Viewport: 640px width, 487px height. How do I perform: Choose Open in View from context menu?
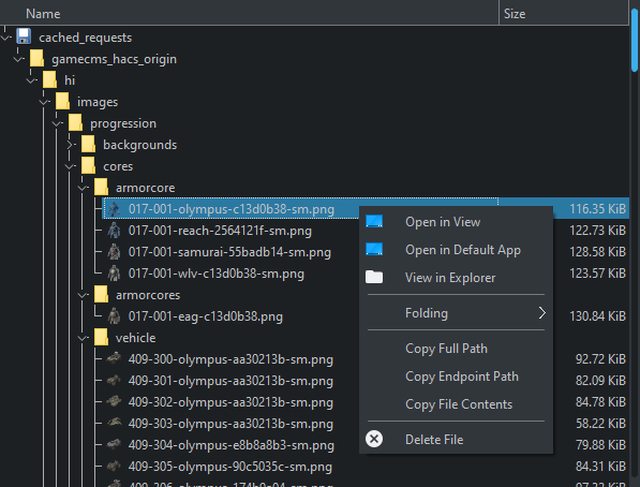[456, 222]
